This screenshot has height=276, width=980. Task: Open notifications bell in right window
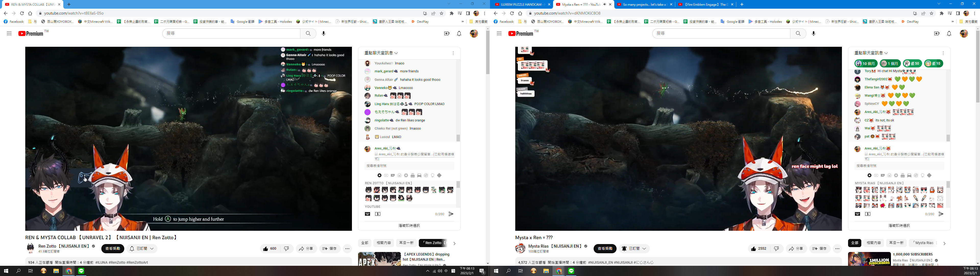(949, 33)
